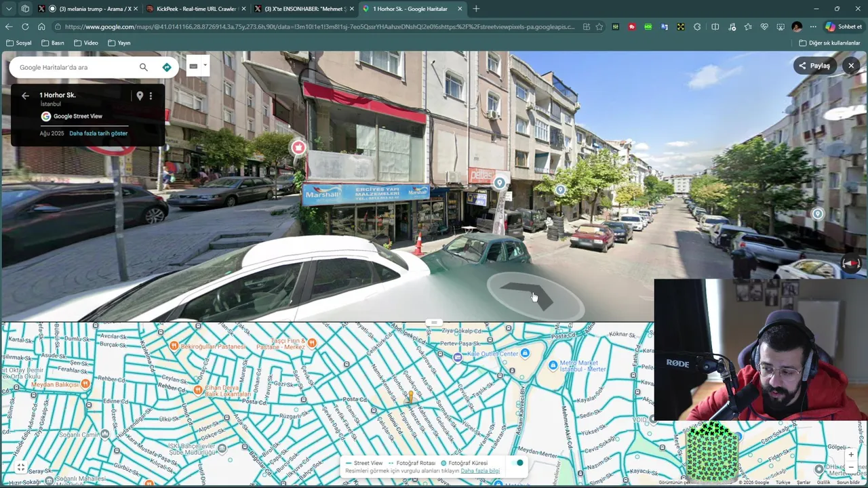Click the Taşçı Fırın & Pastane marker
The height and width of the screenshot is (488, 868).
pyautogui.click(x=312, y=343)
